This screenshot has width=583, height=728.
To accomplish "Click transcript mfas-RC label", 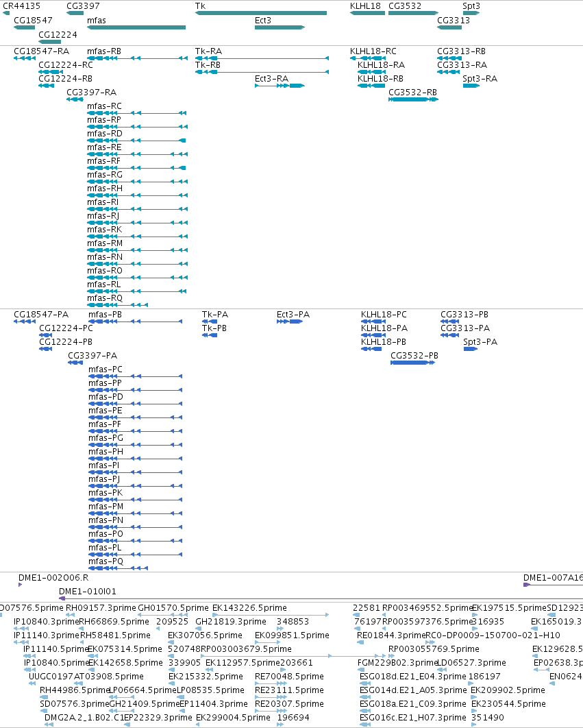I will (104, 106).
